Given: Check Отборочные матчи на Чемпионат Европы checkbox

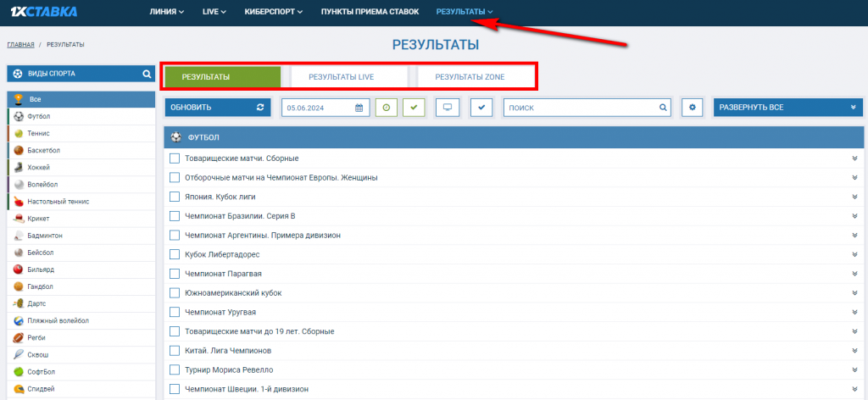Looking at the screenshot, I should [x=175, y=178].
